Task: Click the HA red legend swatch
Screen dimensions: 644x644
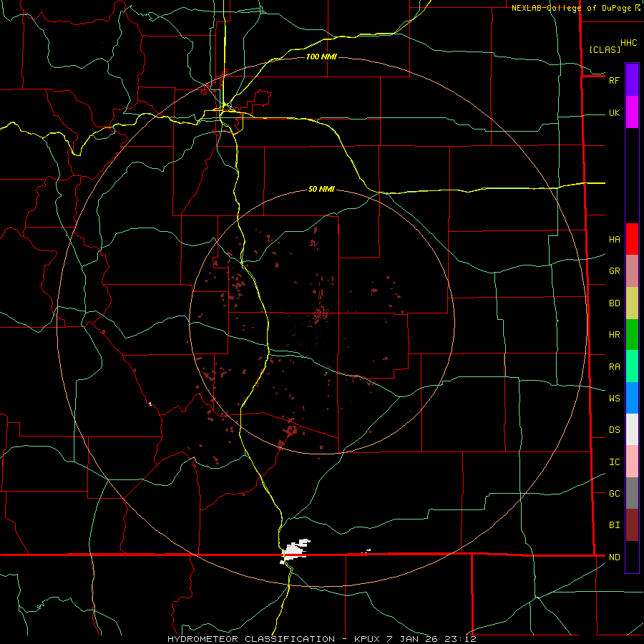Action: (x=632, y=239)
